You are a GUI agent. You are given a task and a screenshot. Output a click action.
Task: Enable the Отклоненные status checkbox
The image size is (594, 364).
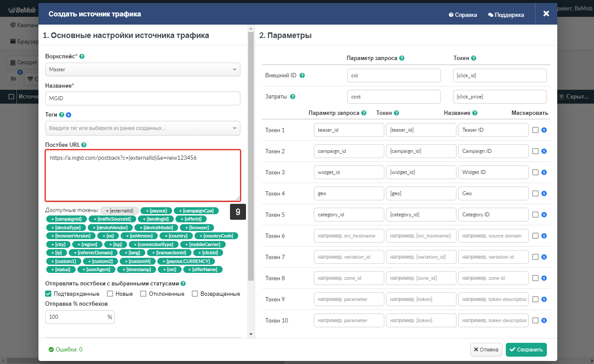[143, 294]
